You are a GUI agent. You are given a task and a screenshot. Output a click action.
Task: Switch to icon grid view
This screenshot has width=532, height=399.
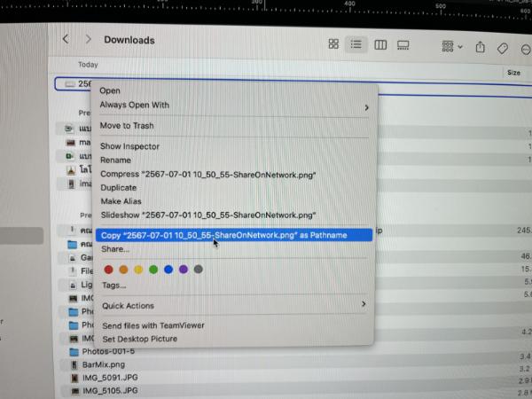[333, 43]
